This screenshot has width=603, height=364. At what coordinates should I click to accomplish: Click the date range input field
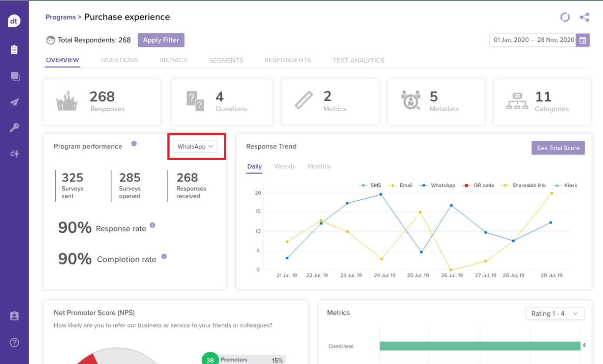pos(533,40)
